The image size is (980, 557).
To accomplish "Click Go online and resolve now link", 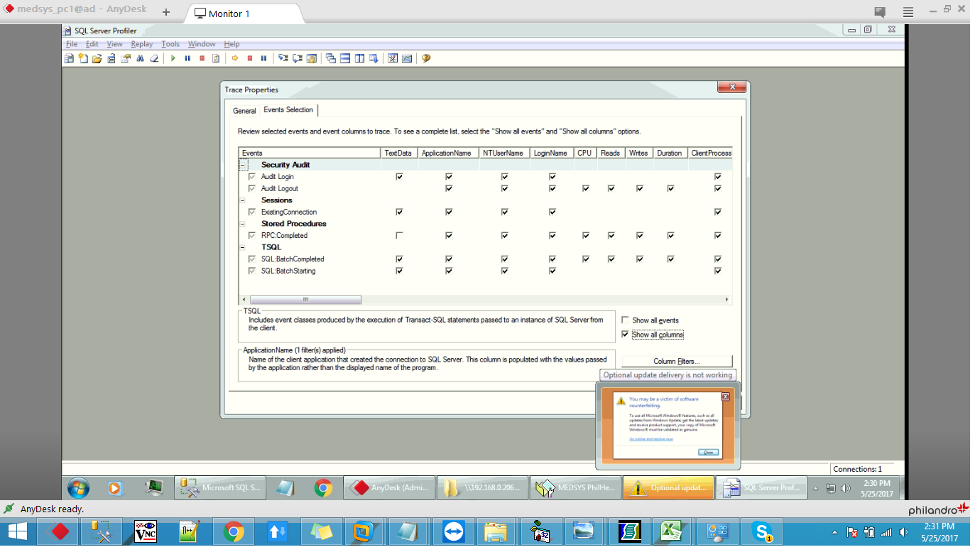I will (650, 439).
